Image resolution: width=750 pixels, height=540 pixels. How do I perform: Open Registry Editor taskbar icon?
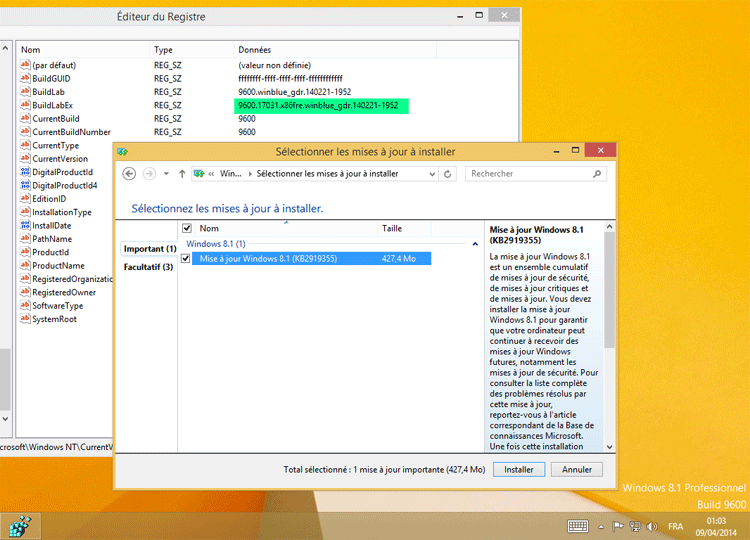pos(20,525)
